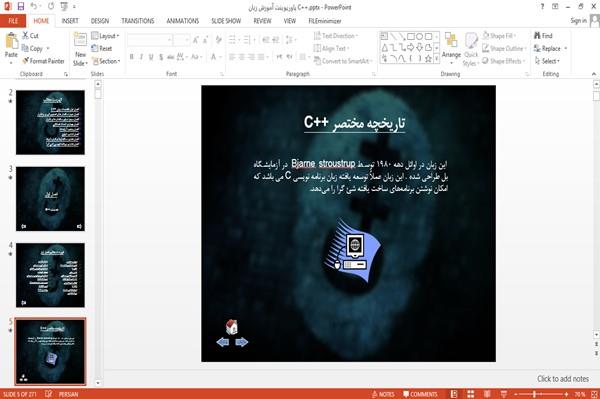Open the TRANSITIONS ribbon tab

pos(138,21)
